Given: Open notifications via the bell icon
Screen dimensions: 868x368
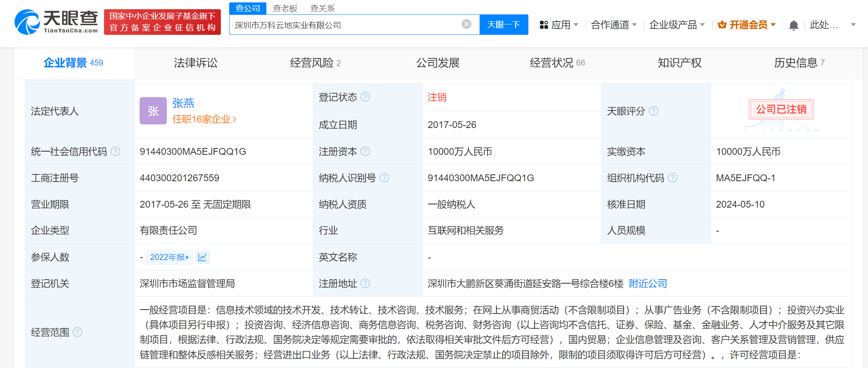Looking at the screenshot, I should pyautogui.click(x=794, y=25).
